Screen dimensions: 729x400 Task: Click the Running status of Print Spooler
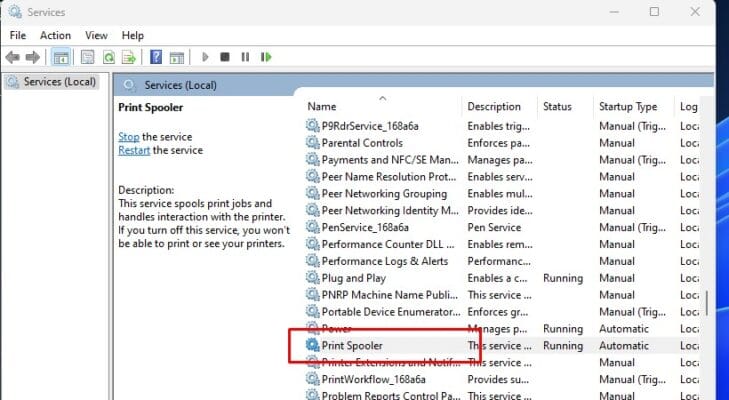pos(563,346)
